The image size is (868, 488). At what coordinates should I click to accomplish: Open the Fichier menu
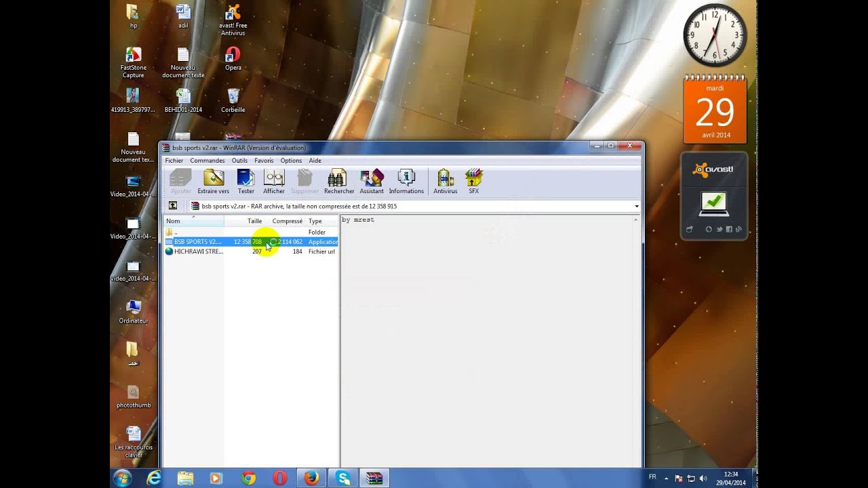(x=174, y=161)
